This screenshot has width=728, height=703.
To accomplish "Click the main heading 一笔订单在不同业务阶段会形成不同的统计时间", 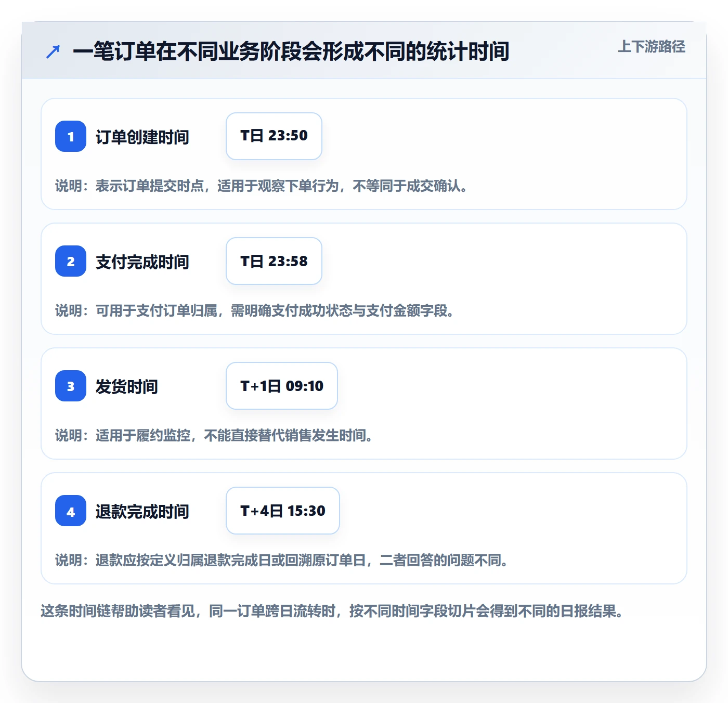I will click(291, 51).
